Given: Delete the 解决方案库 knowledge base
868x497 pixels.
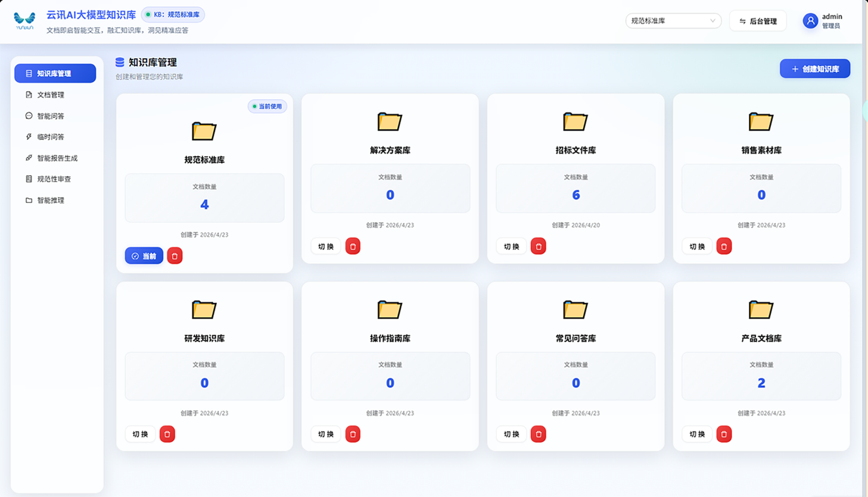Looking at the screenshot, I should pos(353,246).
